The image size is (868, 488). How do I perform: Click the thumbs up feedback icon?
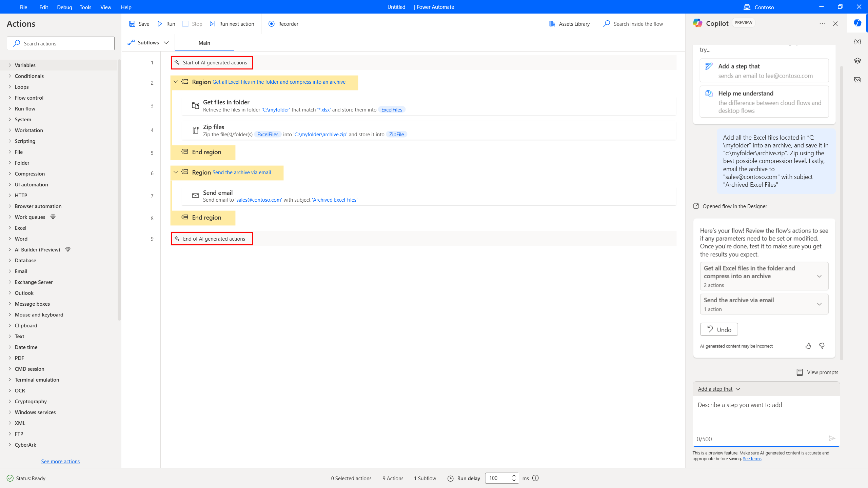click(x=808, y=346)
